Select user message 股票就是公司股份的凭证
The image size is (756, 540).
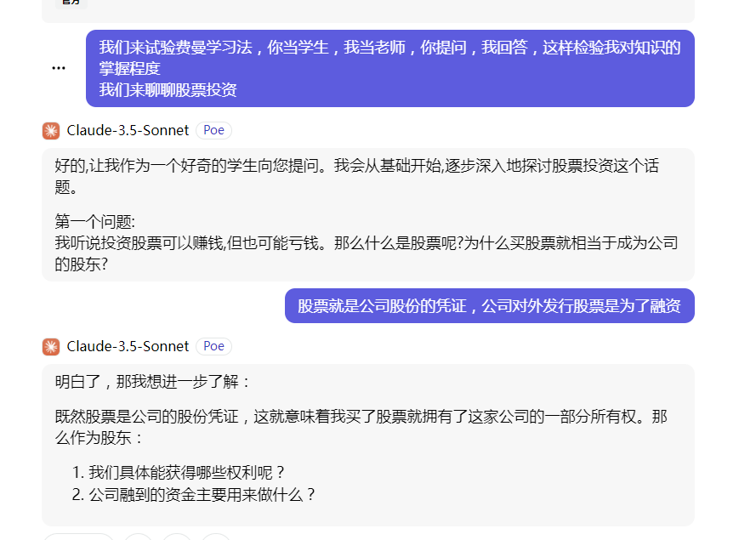489,305
